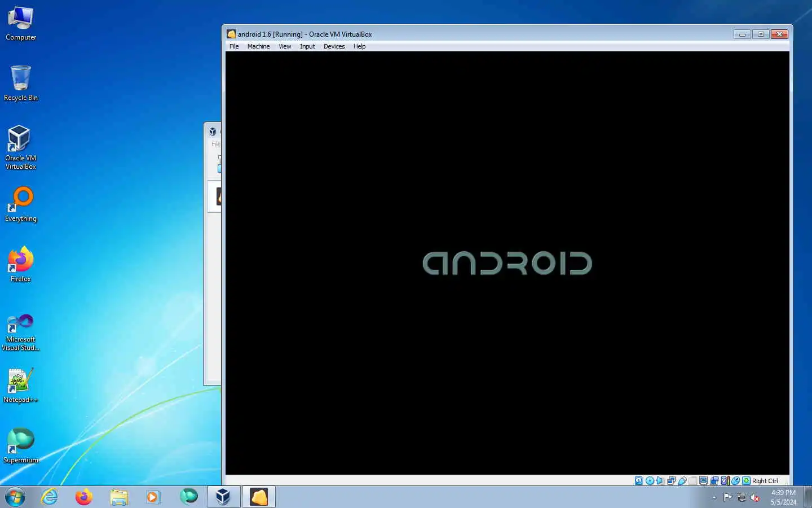This screenshot has height=508, width=812.
Task: Open the taskbar clock showing 4:39 PM
Action: 783,497
